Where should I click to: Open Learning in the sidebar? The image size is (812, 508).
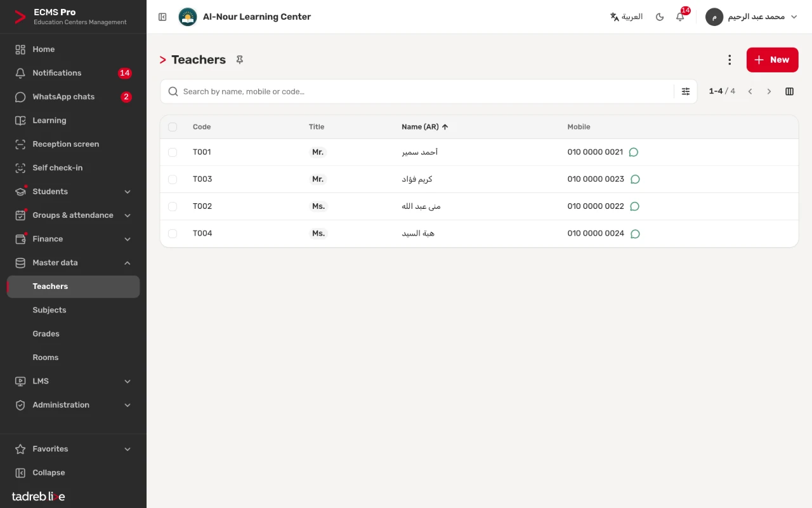click(73, 121)
